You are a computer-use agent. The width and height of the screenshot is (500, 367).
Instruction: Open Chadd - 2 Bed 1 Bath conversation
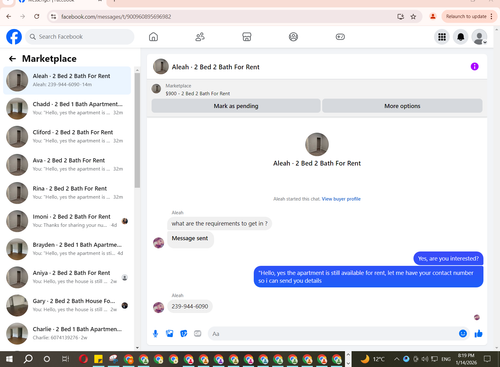(x=67, y=108)
